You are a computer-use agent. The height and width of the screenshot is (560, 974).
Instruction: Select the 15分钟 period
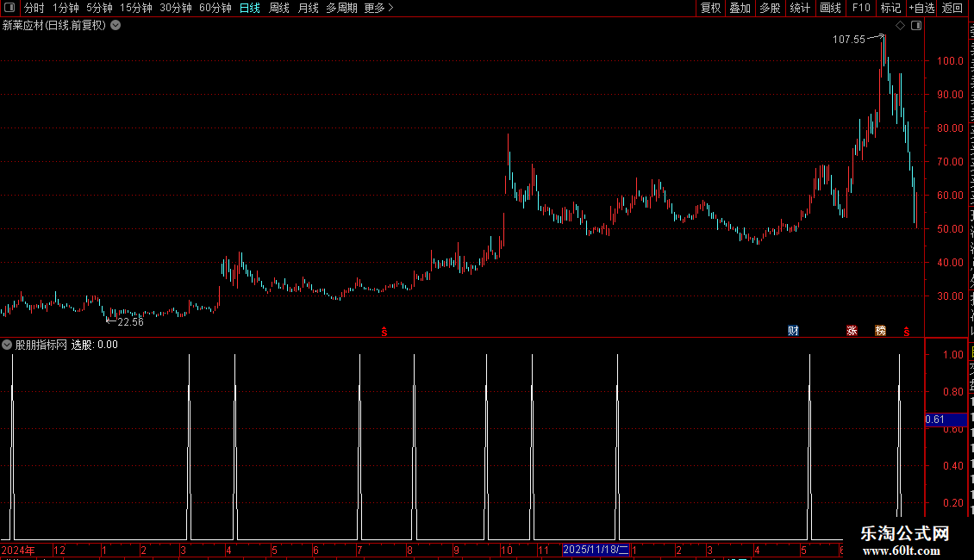pyautogui.click(x=136, y=8)
